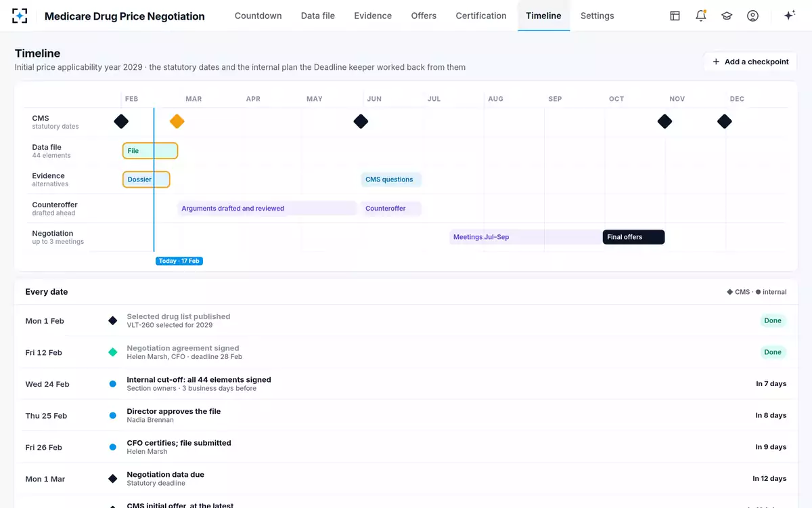Click the Done badge for Selected drug list
The image size is (812, 508).
click(x=773, y=320)
